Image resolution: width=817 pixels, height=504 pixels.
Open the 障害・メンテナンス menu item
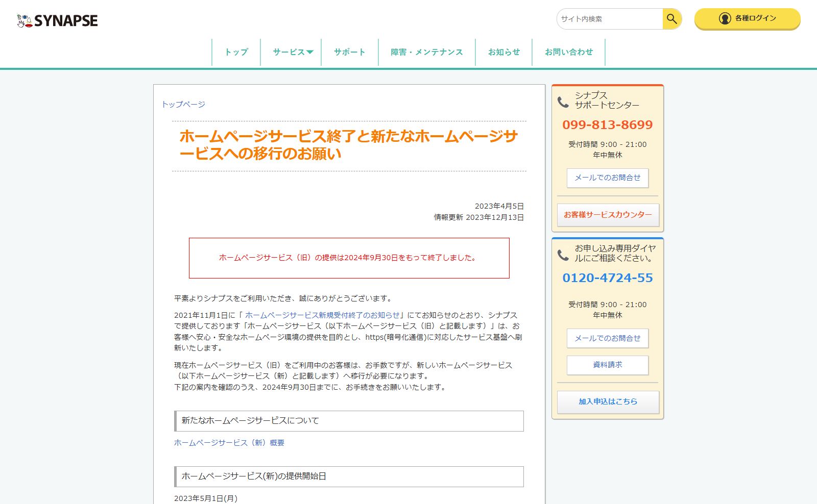click(x=427, y=52)
